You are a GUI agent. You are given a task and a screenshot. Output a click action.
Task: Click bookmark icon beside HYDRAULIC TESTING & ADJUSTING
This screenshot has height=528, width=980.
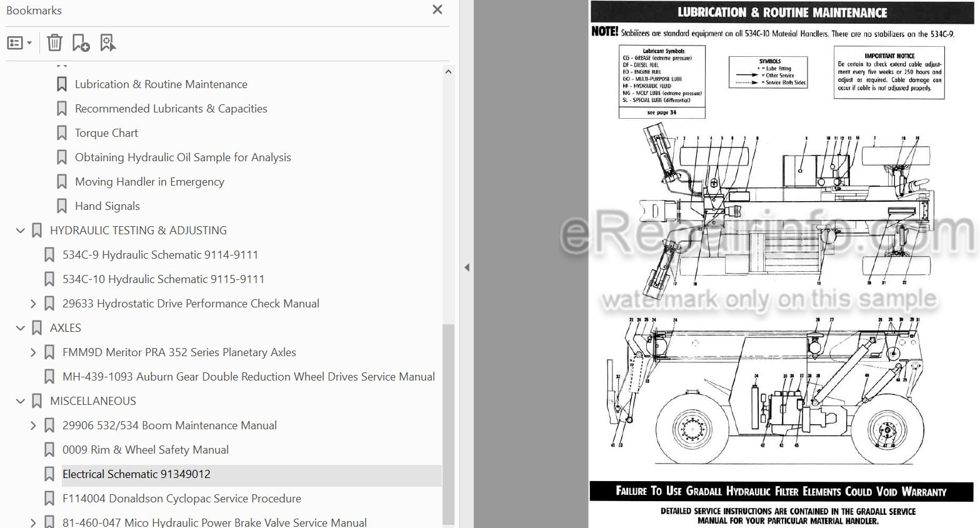37,231
